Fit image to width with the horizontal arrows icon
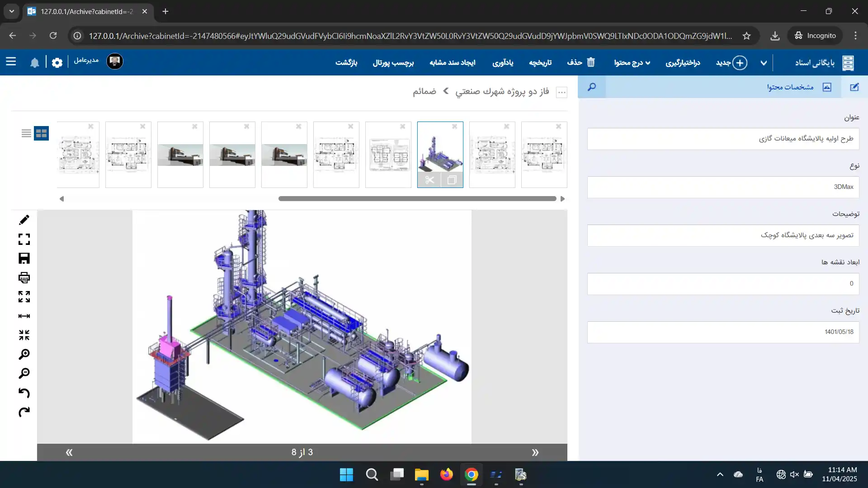Image resolution: width=868 pixels, height=488 pixels. [24, 316]
